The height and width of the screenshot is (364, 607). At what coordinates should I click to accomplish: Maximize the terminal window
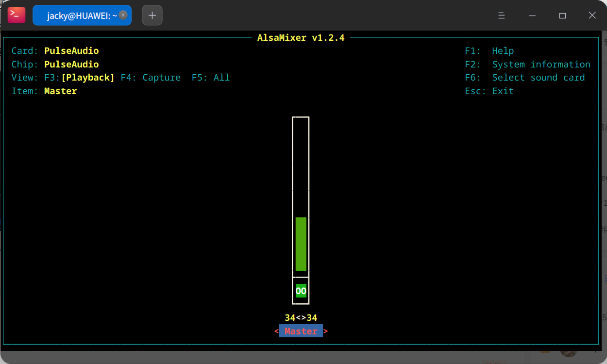pyautogui.click(x=562, y=16)
